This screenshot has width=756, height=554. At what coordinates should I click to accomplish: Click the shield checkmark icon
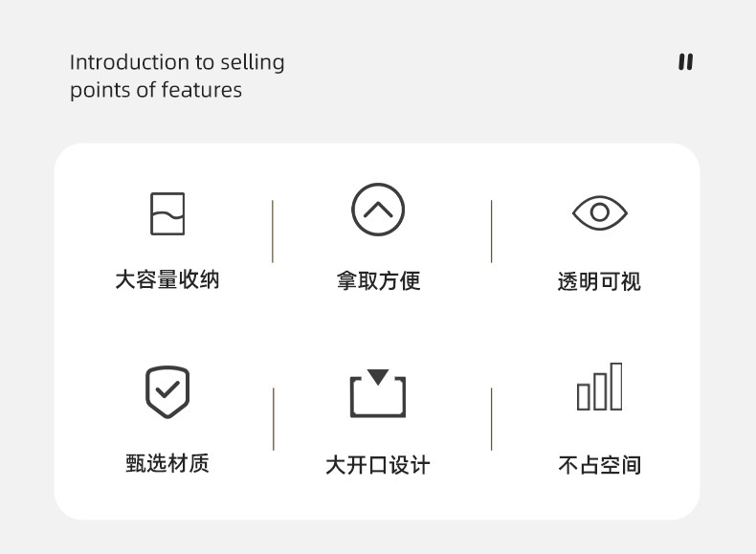(167, 391)
